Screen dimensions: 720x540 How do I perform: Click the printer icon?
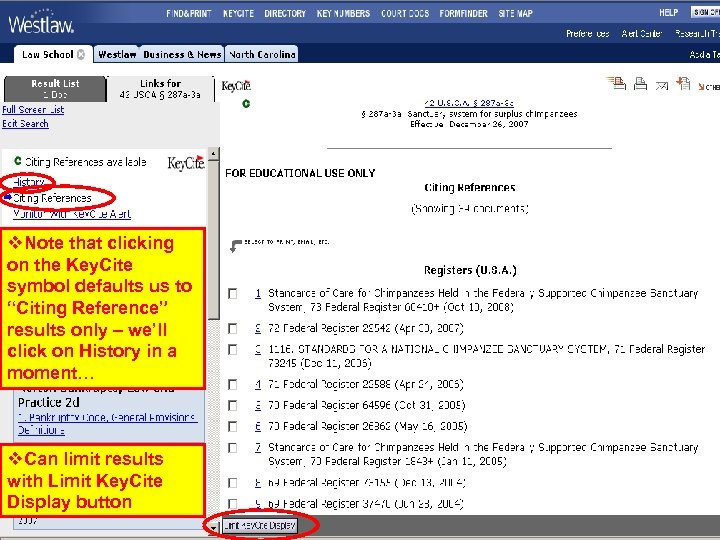641,84
